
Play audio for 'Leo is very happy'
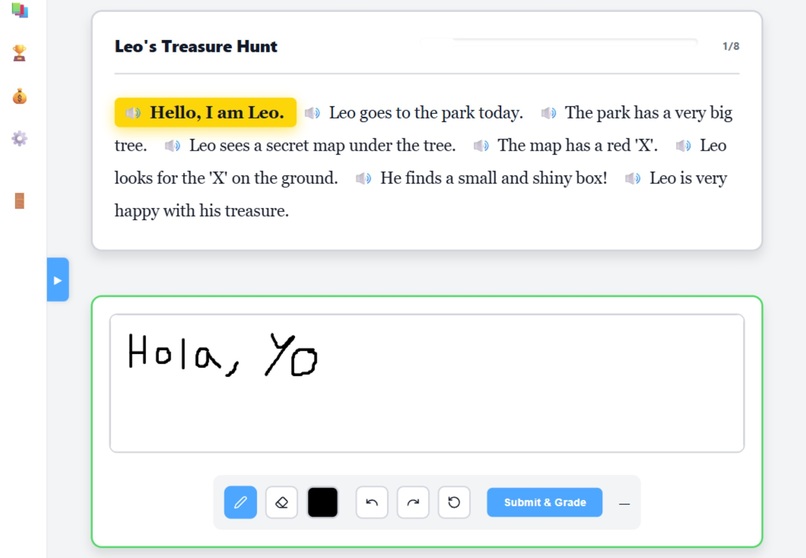pos(633,178)
